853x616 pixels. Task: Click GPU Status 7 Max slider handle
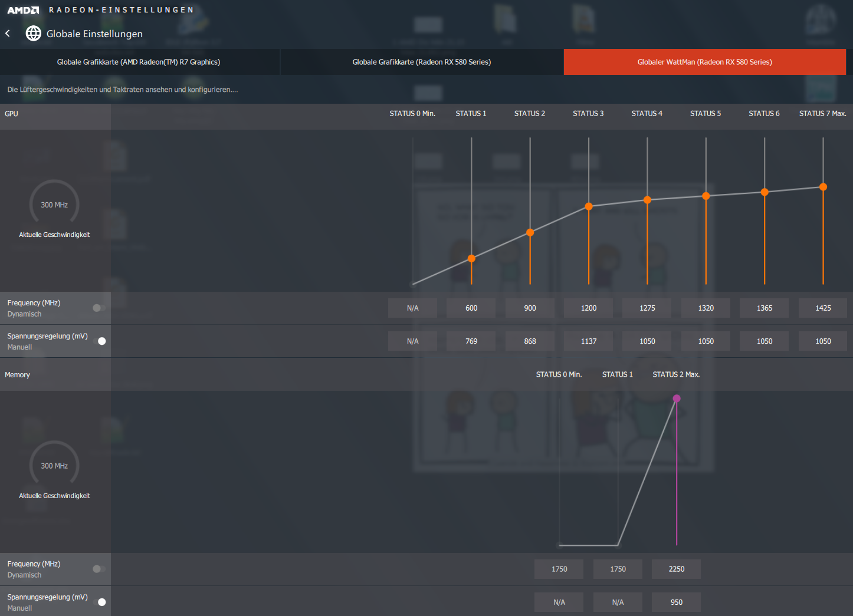pyautogui.click(x=823, y=187)
